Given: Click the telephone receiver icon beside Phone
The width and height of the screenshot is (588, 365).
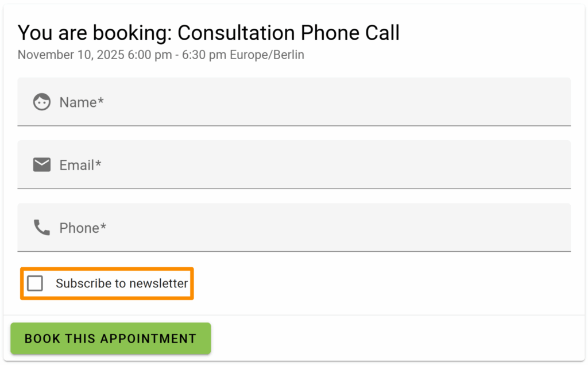Looking at the screenshot, I should pos(41,227).
